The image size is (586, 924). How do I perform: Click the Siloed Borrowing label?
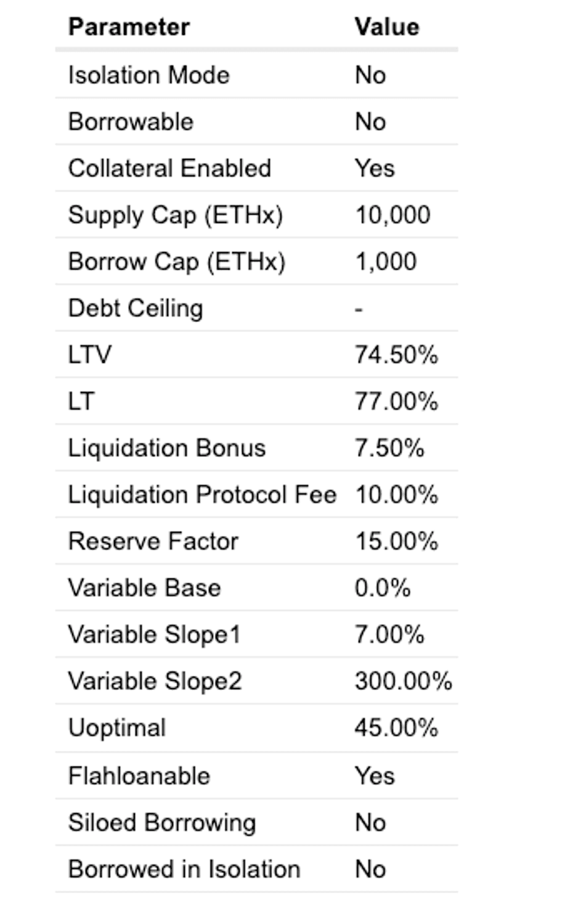pos(162,823)
